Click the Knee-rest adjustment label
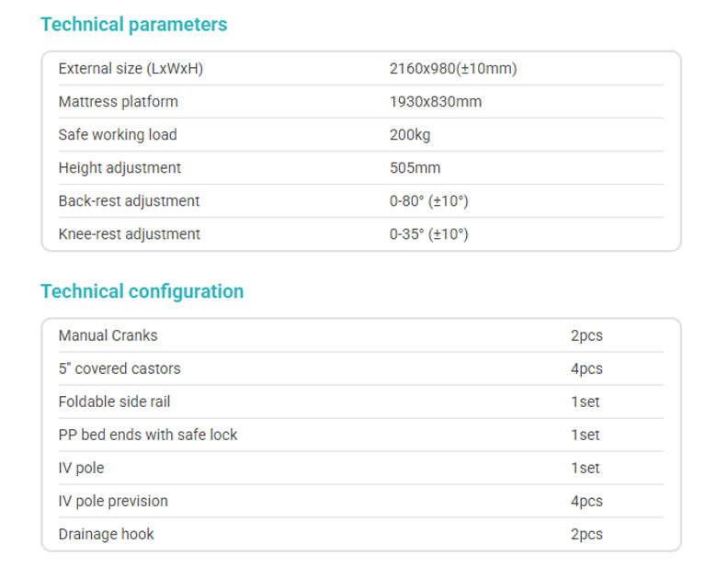Viewport: 728px width, 566px height. (129, 234)
